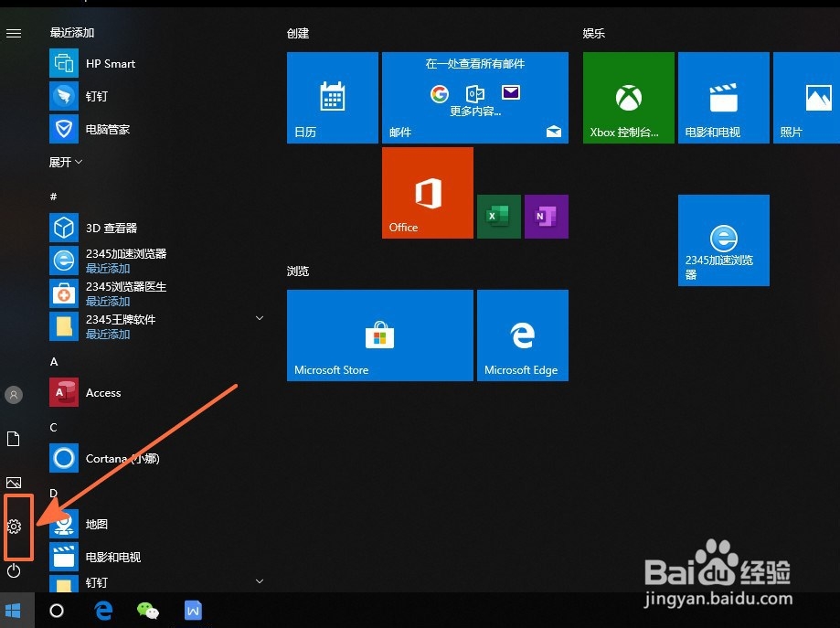Click the C letter group header
The height and width of the screenshot is (628, 840).
point(53,427)
